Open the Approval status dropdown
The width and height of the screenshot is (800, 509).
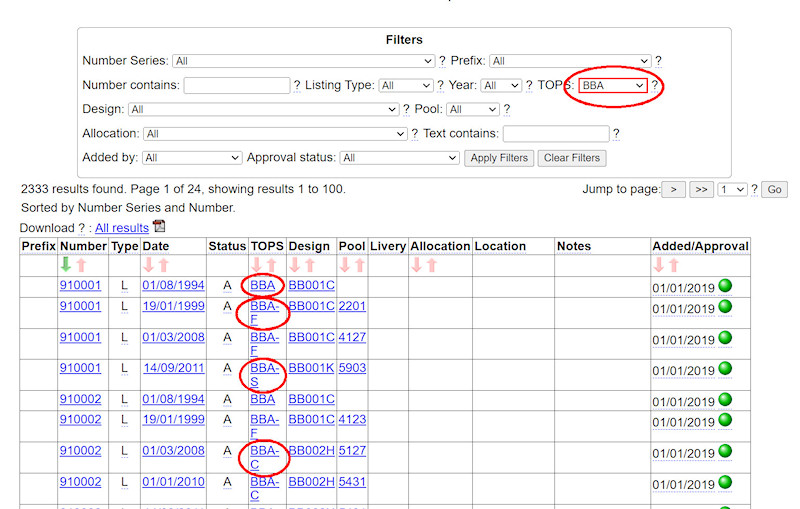click(398, 158)
